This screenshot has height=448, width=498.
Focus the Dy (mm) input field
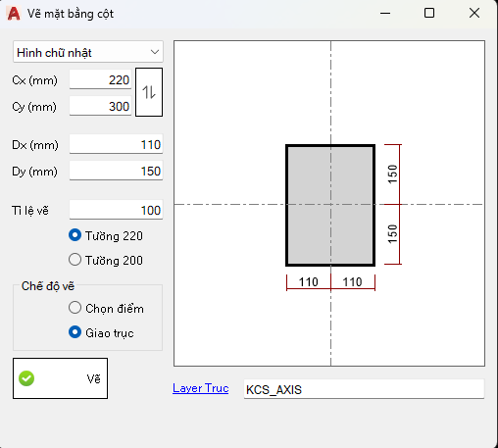tap(116, 171)
